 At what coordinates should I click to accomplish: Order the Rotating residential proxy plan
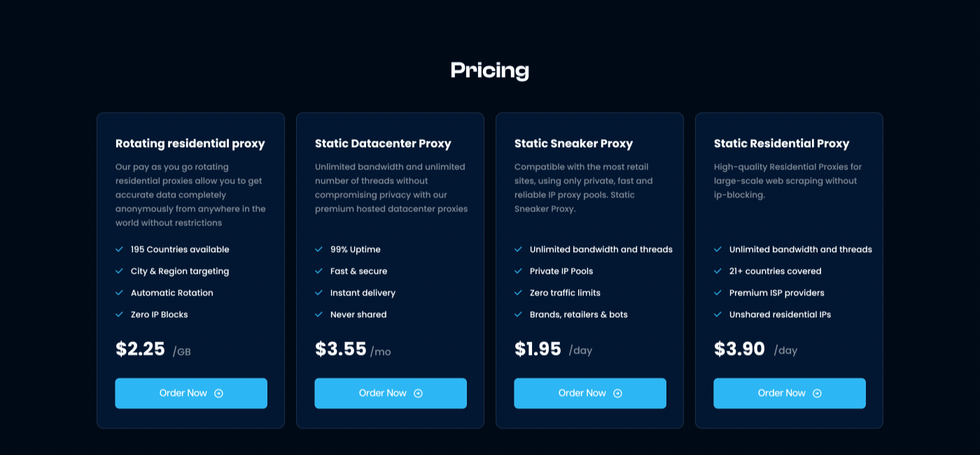click(191, 393)
